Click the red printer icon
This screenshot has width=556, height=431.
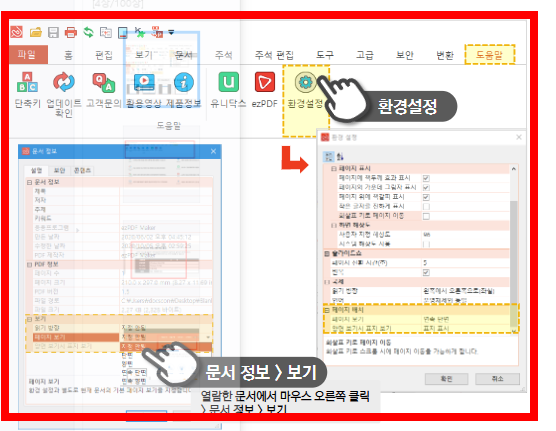coord(71,32)
